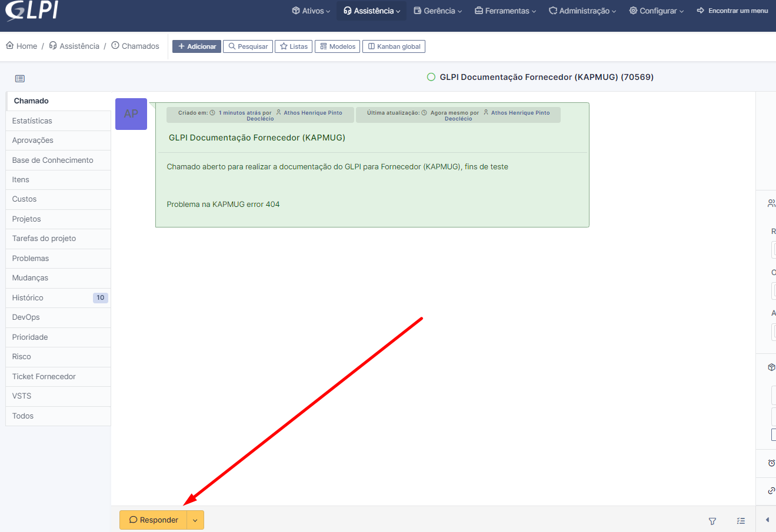Click the green ticket status circle
Screen dimensions: 776x532
(431, 77)
